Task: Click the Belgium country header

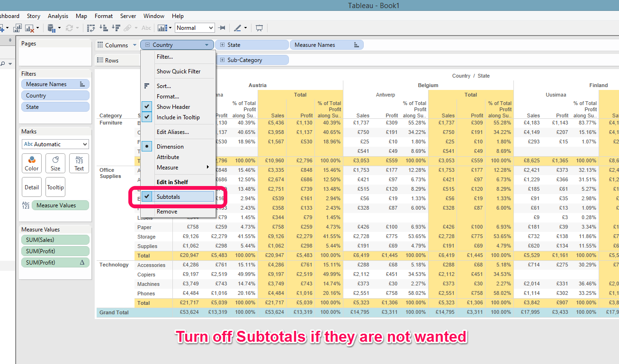Action: pos(428,86)
